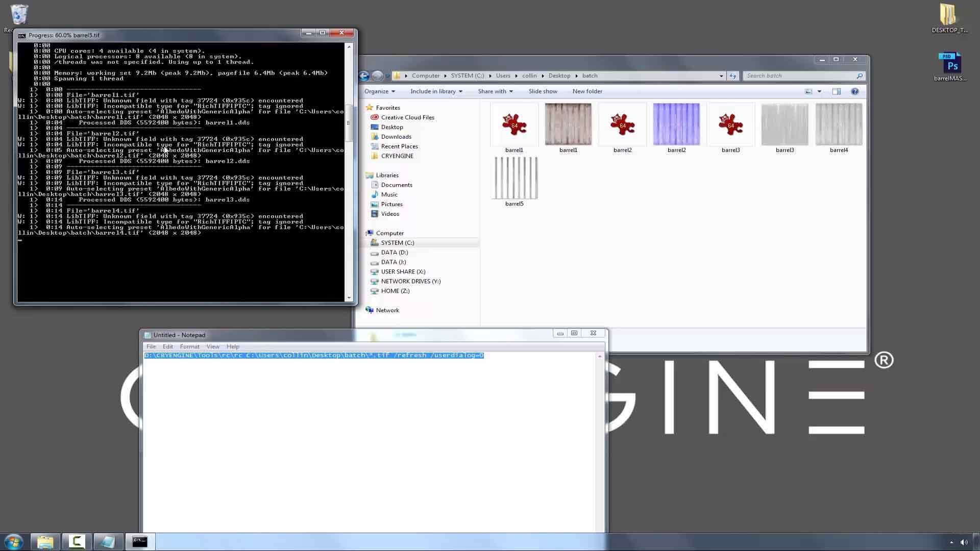Image resolution: width=980 pixels, height=551 pixels.
Task: Open the barrelMAS Photoshop file on desktop
Action: pyautogui.click(x=950, y=64)
